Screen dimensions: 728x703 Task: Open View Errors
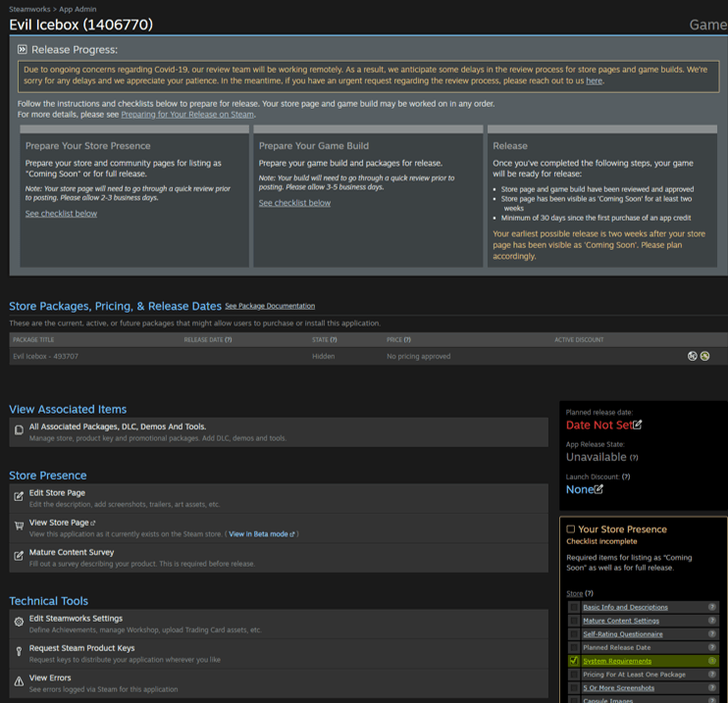pyautogui.click(x=50, y=678)
